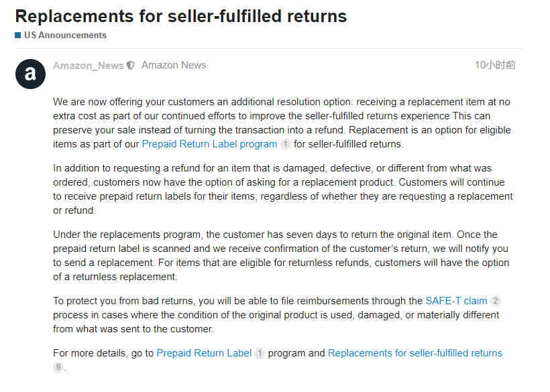Click the paragraph starting 'Under the replacements program'
The height and width of the screenshot is (392, 550).
tap(281, 255)
